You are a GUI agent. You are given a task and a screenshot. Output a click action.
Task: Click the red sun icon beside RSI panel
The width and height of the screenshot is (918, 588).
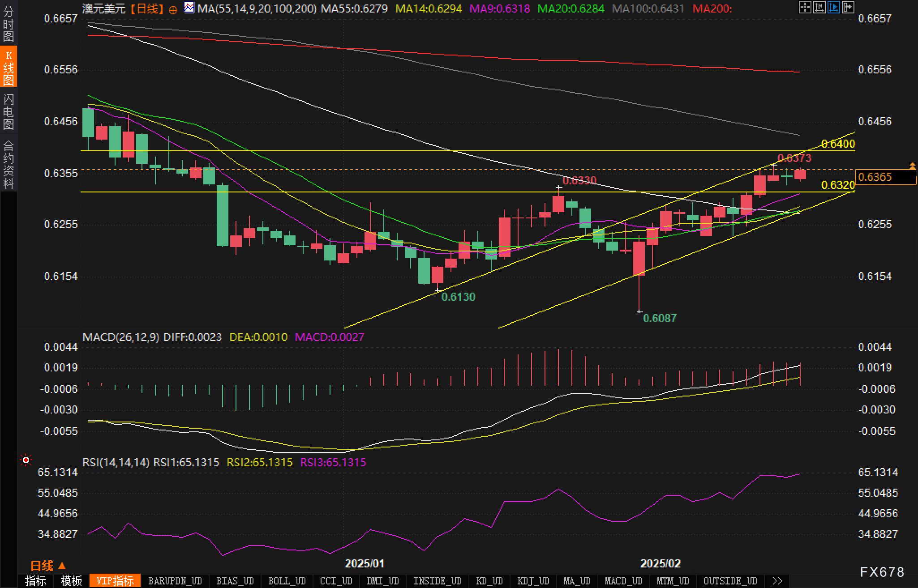coord(26,460)
